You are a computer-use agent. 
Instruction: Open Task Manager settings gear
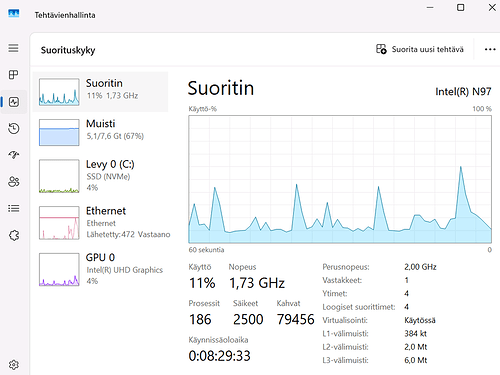[x=14, y=365]
